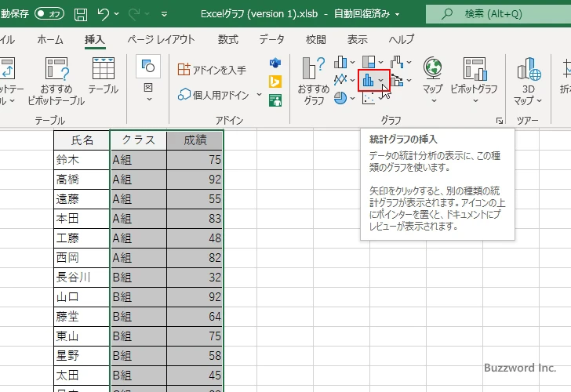The height and width of the screenshot is (392, 571).
Task: Click the Bing Maps add-in icon
Action: 275,82
